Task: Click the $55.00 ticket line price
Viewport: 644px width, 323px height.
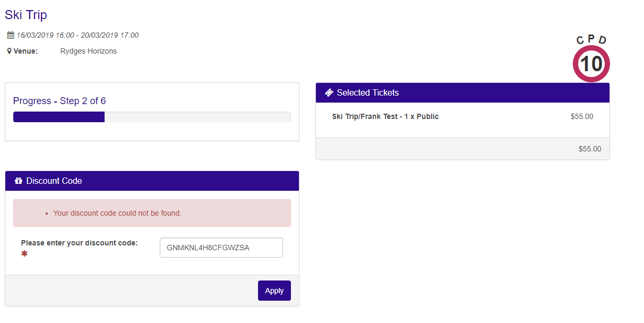Action: click(x=581, y=116)
